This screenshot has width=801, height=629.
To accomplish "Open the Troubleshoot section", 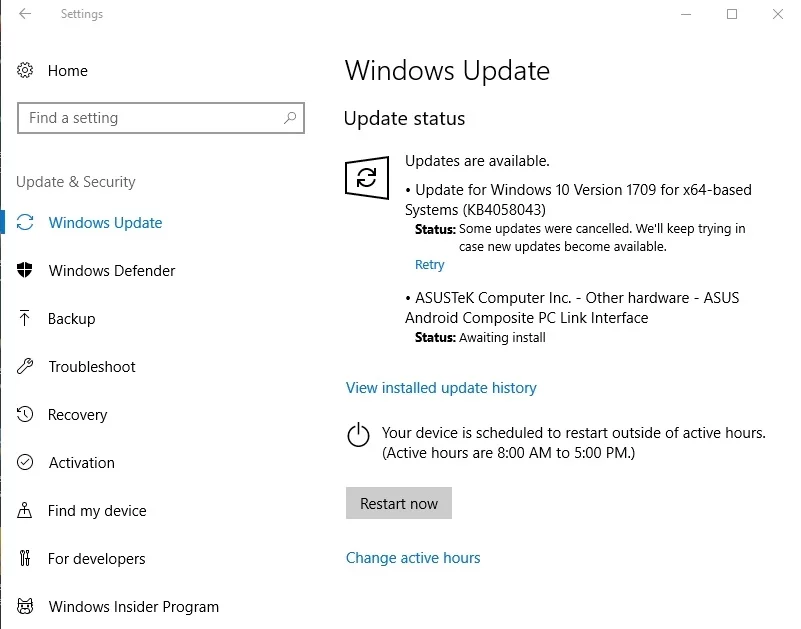I will coord(92,366).
